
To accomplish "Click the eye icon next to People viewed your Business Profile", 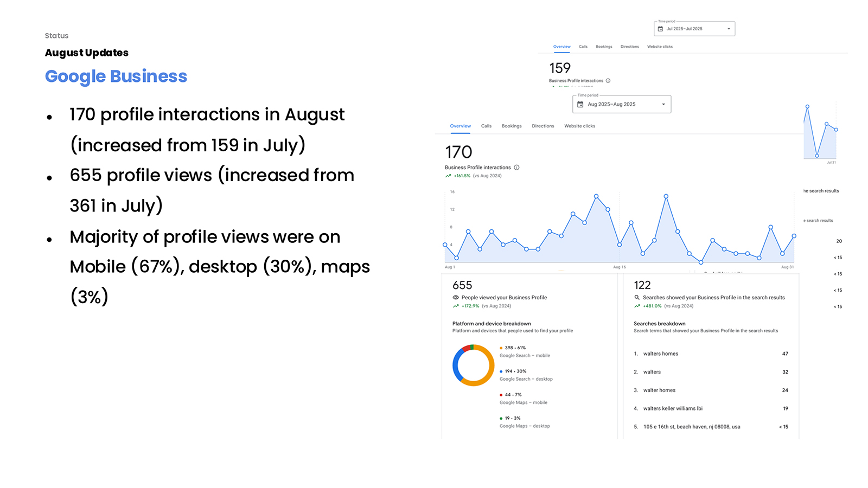I will click(456, 297).
